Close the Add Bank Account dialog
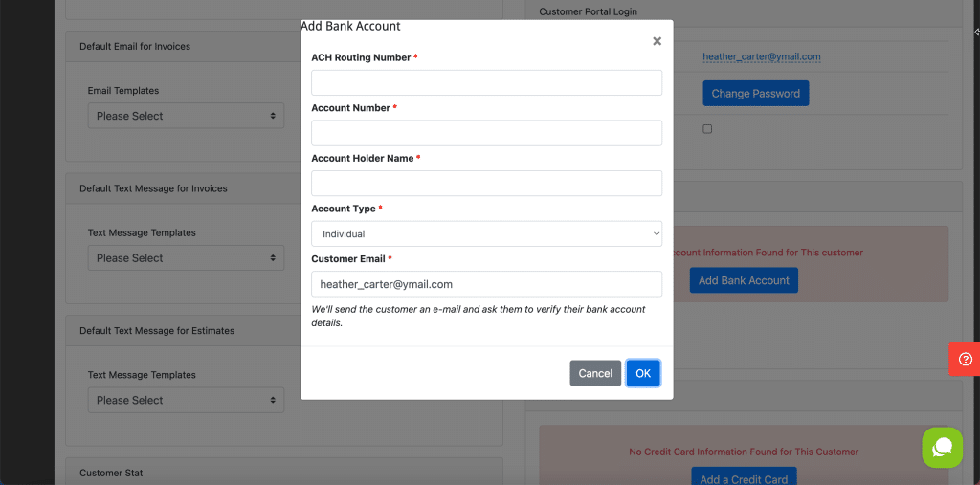The height and width of the screenshot is (485, 980). tap(657, 41)
